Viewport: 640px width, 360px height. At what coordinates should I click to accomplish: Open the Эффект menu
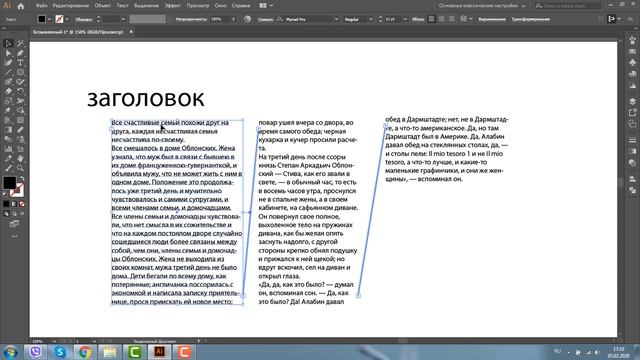(173, 6)
